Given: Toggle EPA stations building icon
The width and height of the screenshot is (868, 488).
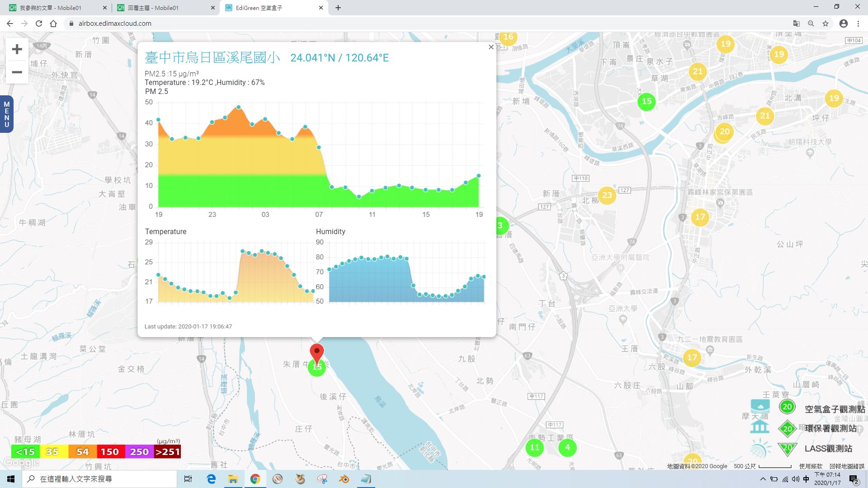Looking at the screenshot, I should click(x=760, y=427).
